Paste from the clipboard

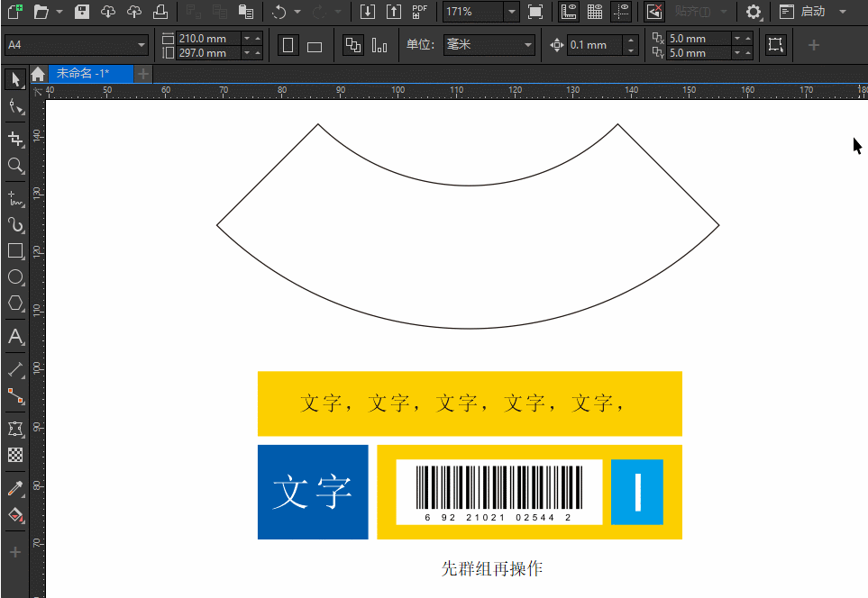coord(246,11)
